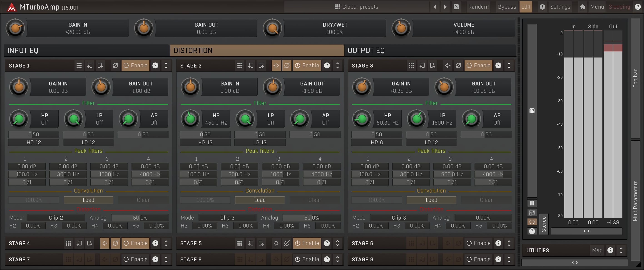Click next preset arrow
The image size is (644, 270).
(x=445, y=7)
